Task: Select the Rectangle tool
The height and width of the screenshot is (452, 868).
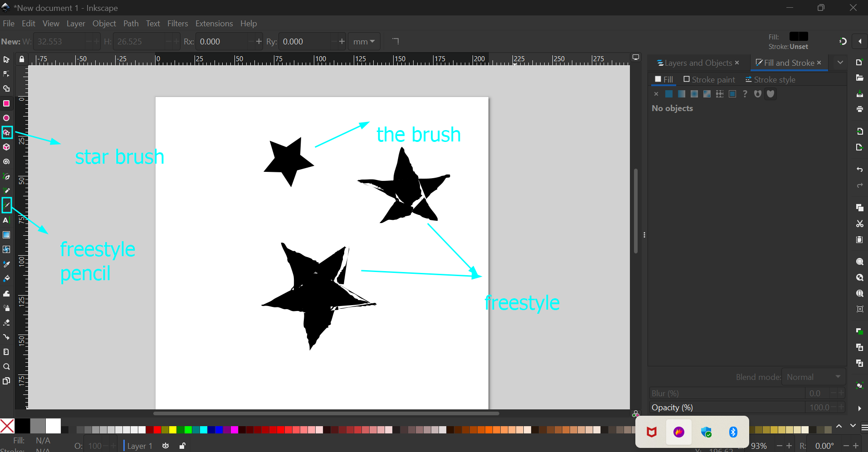Action: [x=6, y=103]
